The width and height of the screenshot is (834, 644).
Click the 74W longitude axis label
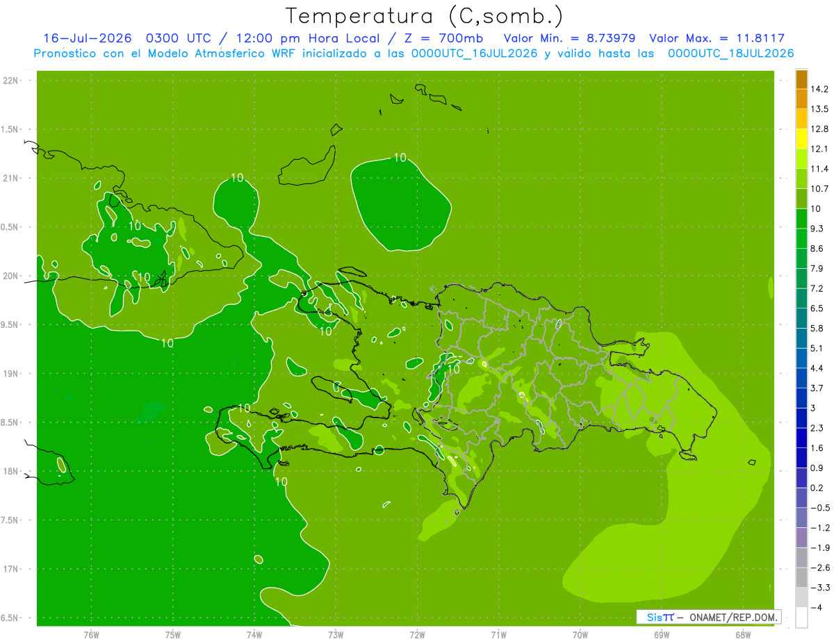tap(254, 634)
